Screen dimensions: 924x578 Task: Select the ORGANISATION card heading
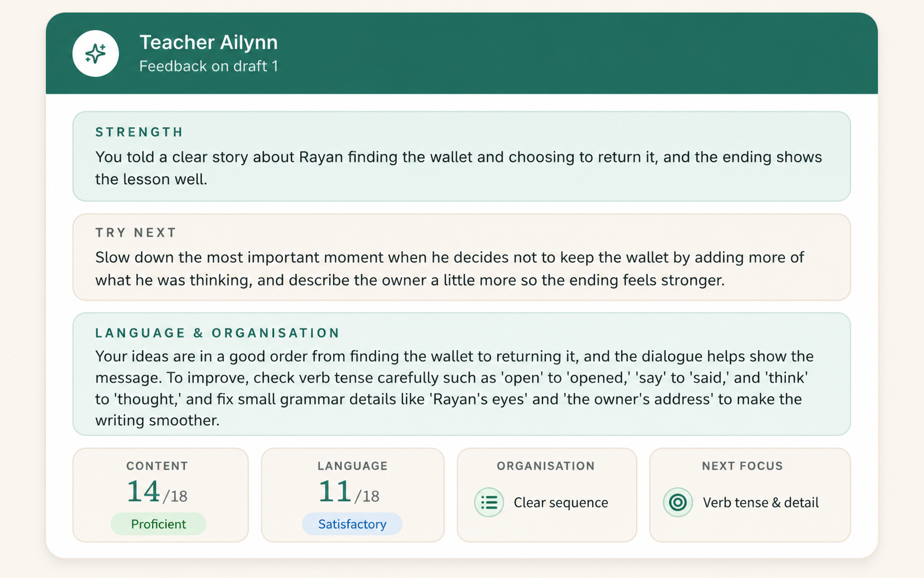pos(546,466)
